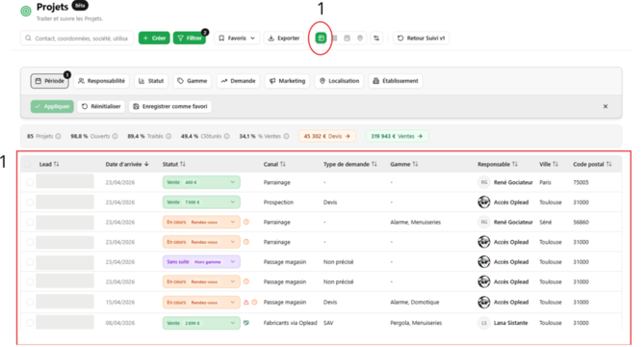
Task: Open the Période filter tab
Action: [49, 81]
